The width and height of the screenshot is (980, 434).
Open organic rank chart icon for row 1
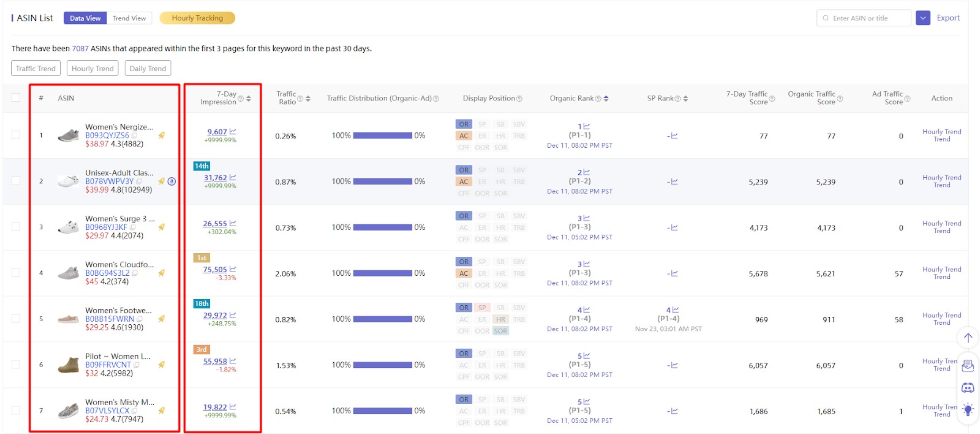[586, 126]
